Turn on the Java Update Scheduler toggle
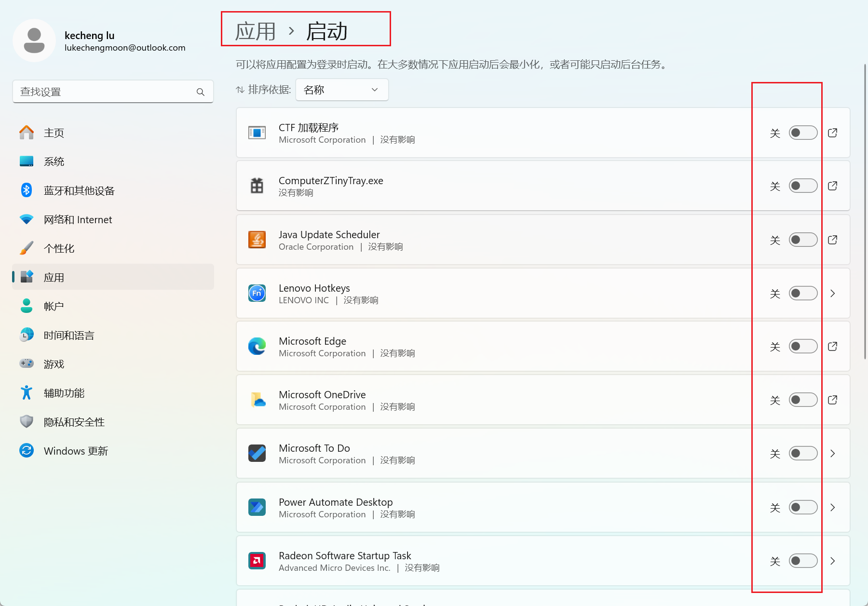The image size is (868, 606). pos(803,240)
